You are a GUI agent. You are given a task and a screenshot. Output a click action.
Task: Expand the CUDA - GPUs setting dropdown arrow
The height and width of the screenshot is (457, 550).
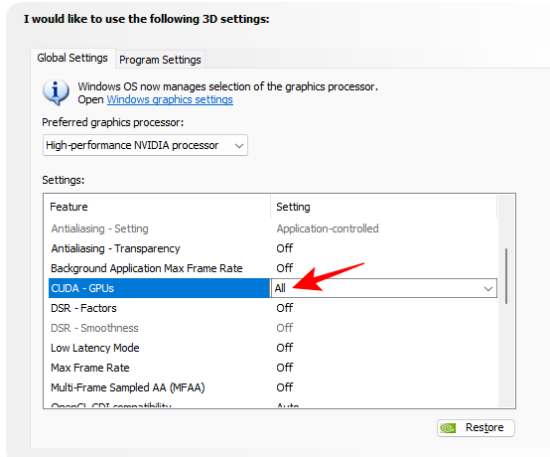pos(488,289)
